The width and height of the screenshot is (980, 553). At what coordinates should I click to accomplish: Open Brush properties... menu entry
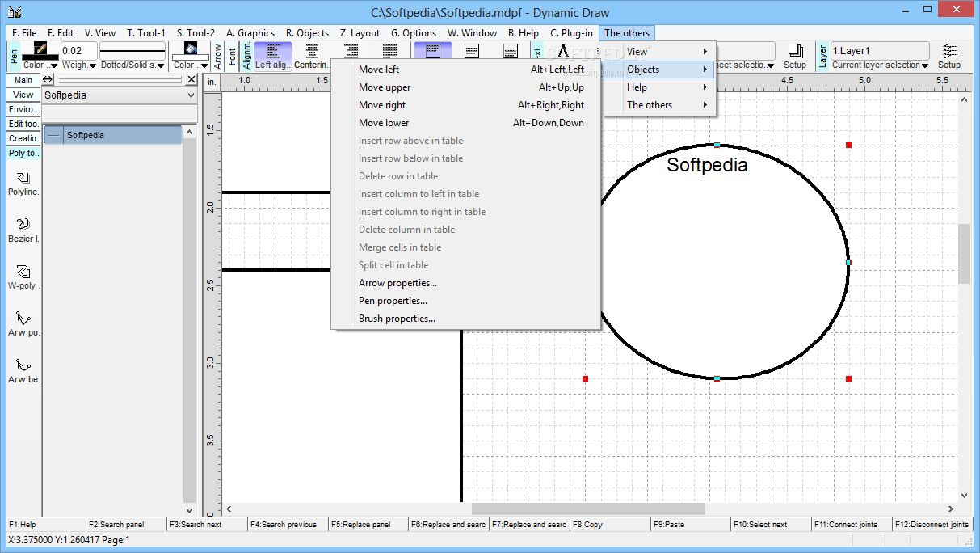pyautogui.click(x=465, y=319)
